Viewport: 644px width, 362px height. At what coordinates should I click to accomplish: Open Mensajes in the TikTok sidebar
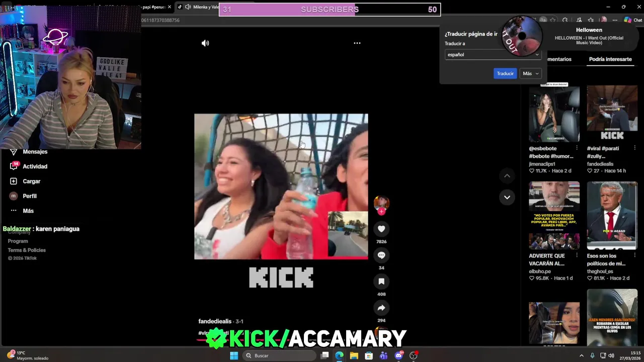tap(29, 151)
